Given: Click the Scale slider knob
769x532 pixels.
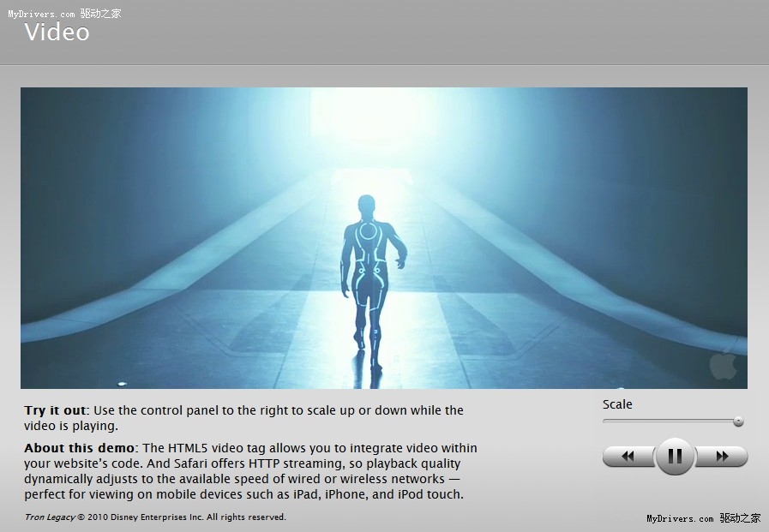Looking at the screenshot, I should pyautogui.click(x=738, y=421).
